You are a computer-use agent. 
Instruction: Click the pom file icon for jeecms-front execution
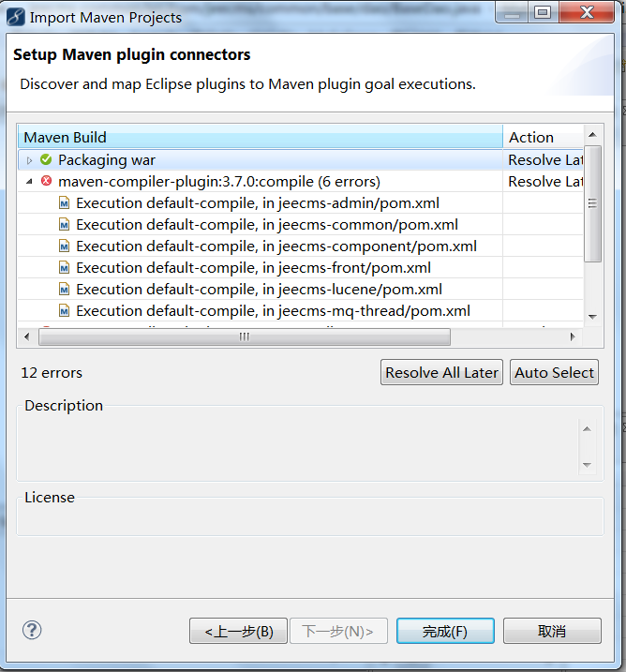pos(64,268)
